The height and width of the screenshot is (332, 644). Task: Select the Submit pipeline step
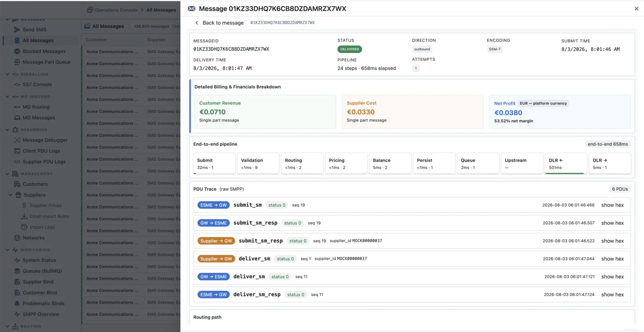pos(214,163)
